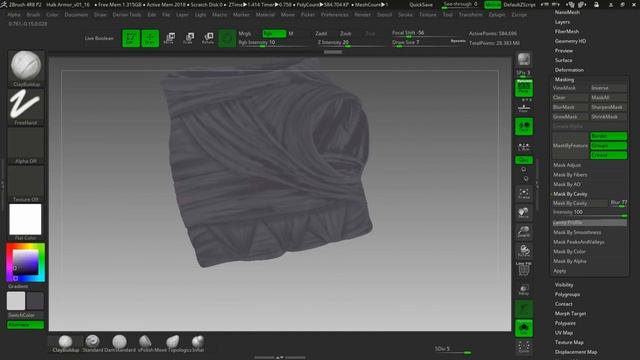Click the Rotate canvas navigation icon
Viewport: 640px width, 360px height.
524,251
